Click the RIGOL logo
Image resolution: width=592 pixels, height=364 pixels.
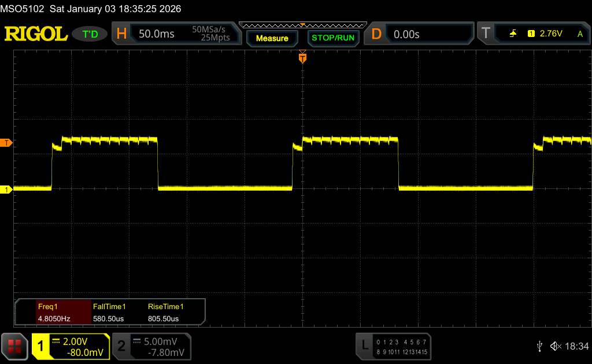(36, 34)
